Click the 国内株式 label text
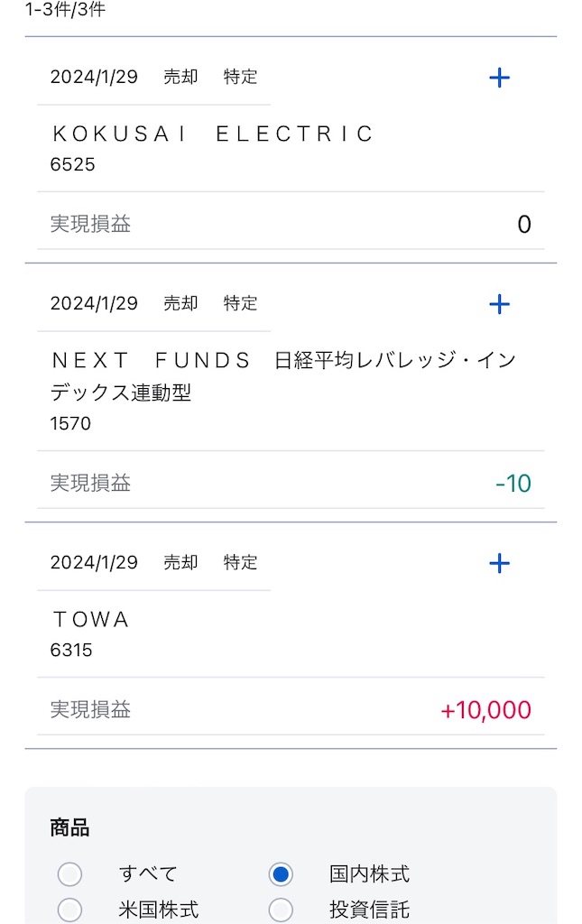 369,873
